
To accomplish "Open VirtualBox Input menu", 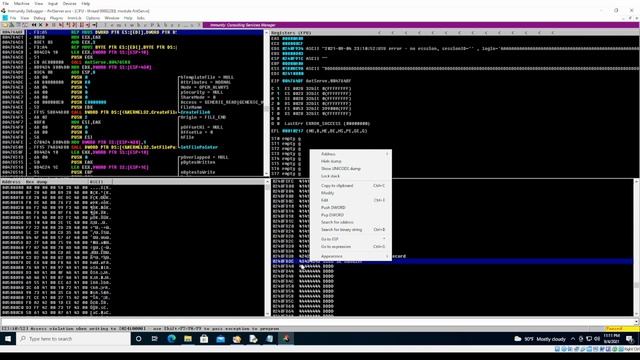I will [x=53, y=4].
